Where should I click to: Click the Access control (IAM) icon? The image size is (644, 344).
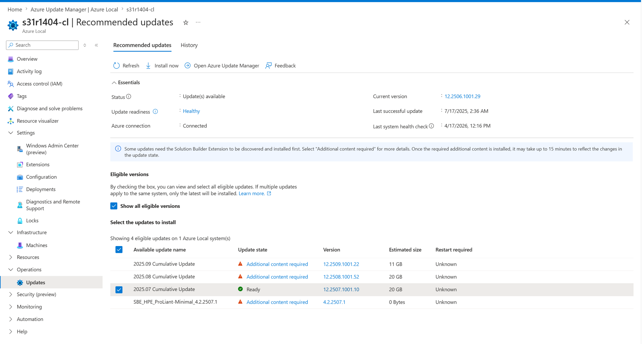(11, 84)
